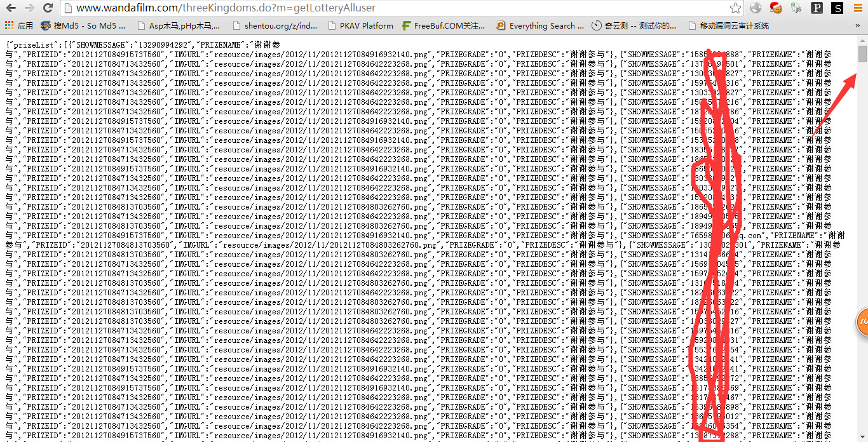Click the FreeBuf bookmark green F icon

coord(407,26)
